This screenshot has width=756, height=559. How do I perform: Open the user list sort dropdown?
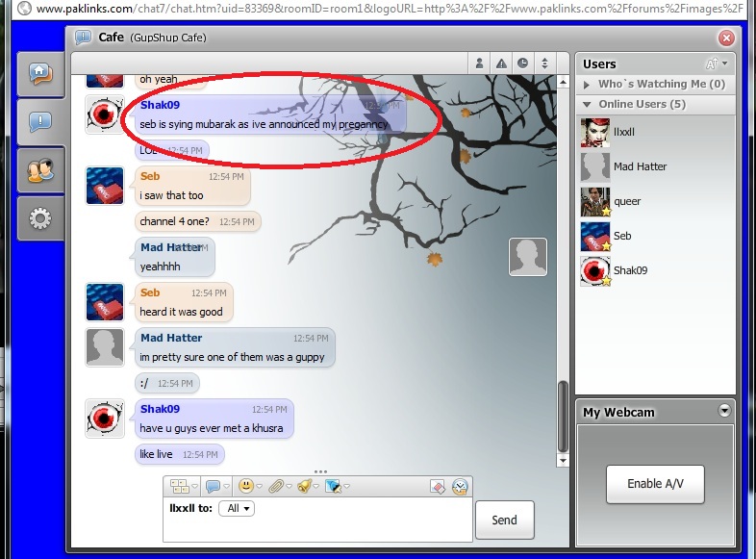(x=718, y=64)
